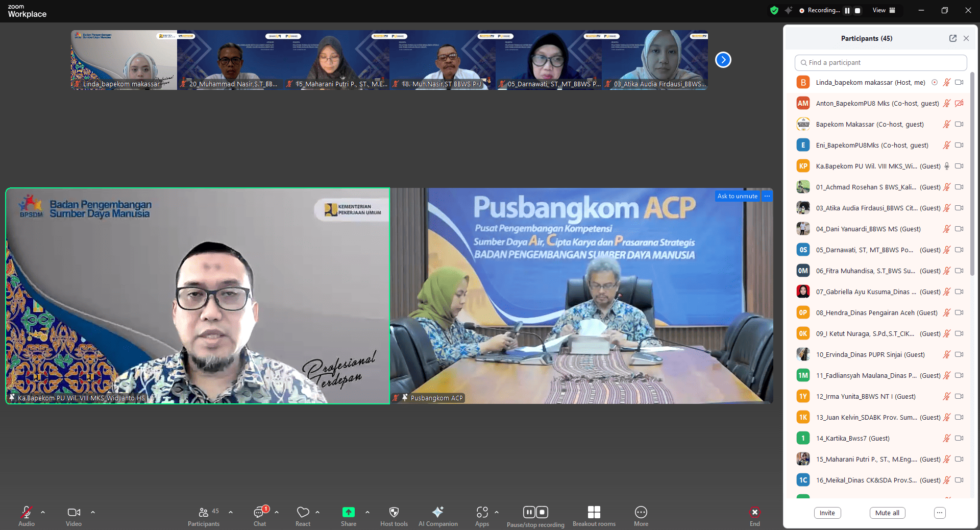This screenshot has width=980, height=530.
Task: Expand the caret beside Participants toolbar button
Action: [x=231, y=512]
